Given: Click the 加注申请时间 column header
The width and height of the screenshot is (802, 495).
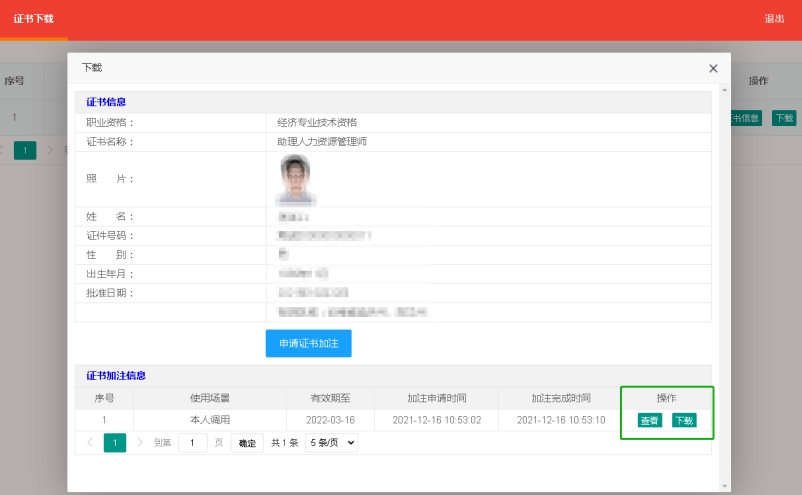Looking at the screenshot, I should click(x=436, y=398).
